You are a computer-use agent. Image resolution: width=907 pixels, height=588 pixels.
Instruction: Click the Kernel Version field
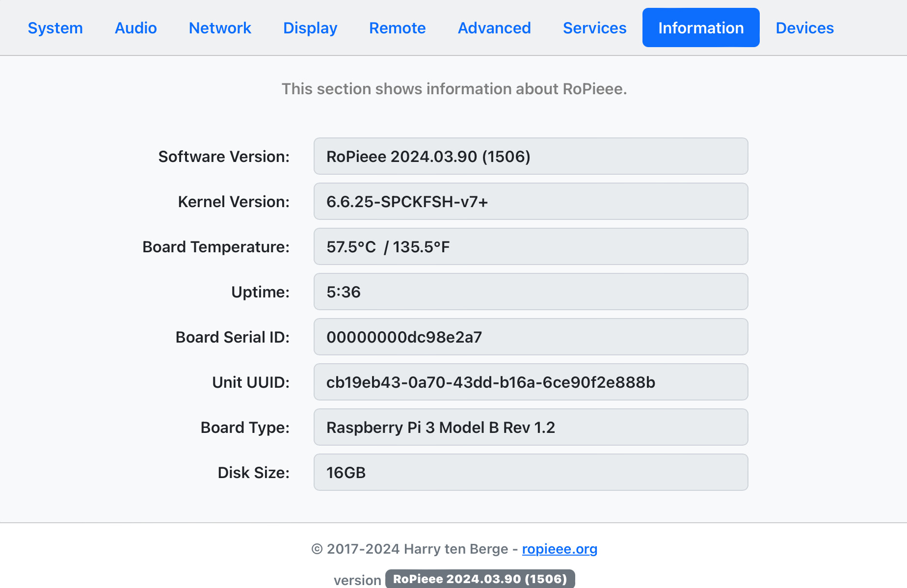tap(531, 201)
